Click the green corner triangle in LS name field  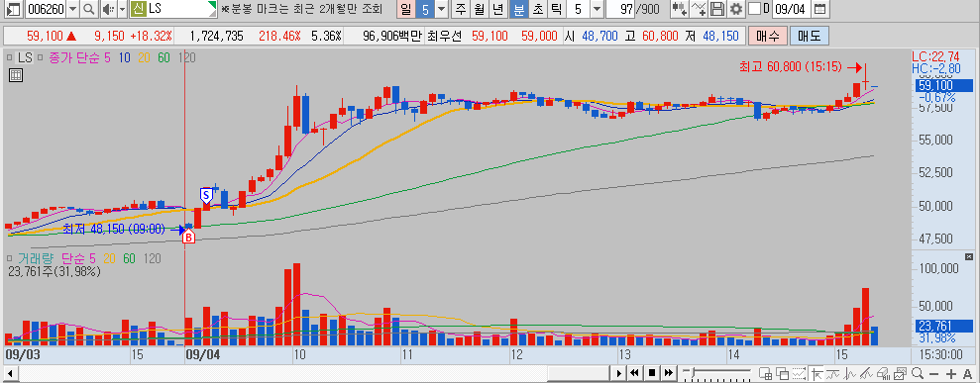click(x=212, y=6)
